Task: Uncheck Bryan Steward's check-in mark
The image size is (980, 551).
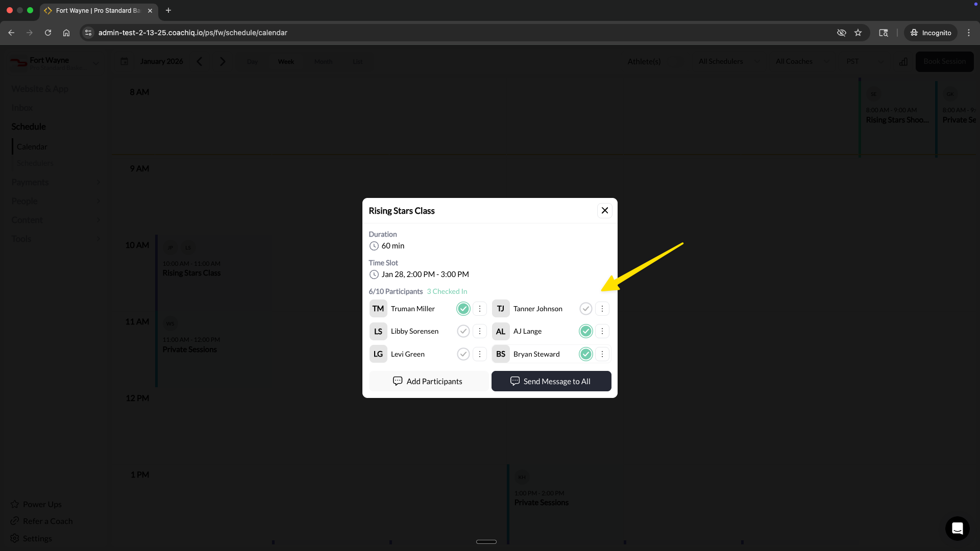Action: coord(585,354)
